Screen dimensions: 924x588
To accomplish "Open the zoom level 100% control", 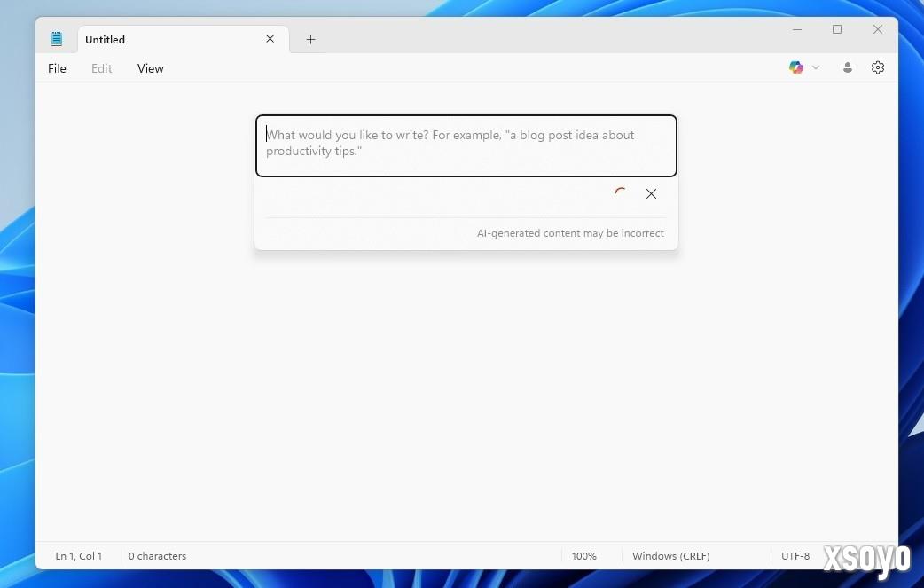I will click(x=583, y=556).
